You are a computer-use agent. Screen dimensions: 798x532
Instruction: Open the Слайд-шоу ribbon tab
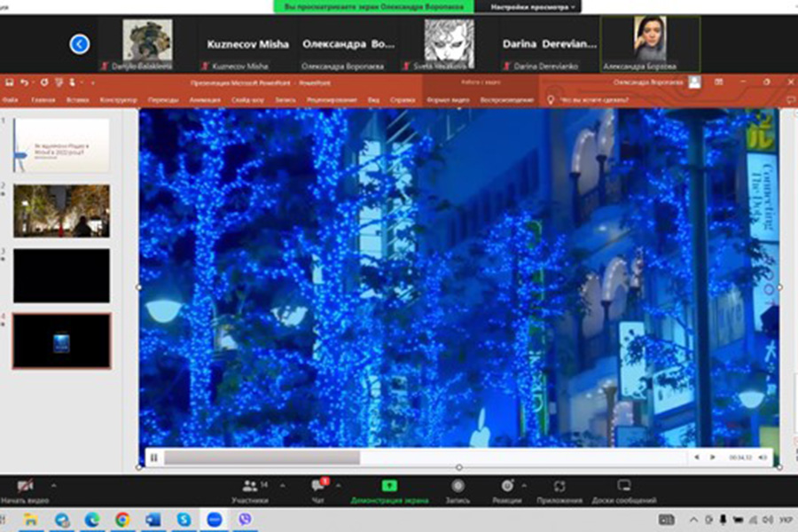pos(248,100)
